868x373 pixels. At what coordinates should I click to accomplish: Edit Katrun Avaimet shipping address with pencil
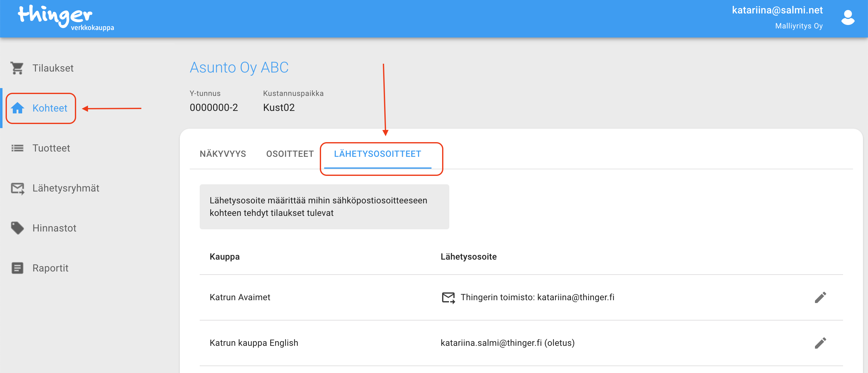click(x=820, y=297)
